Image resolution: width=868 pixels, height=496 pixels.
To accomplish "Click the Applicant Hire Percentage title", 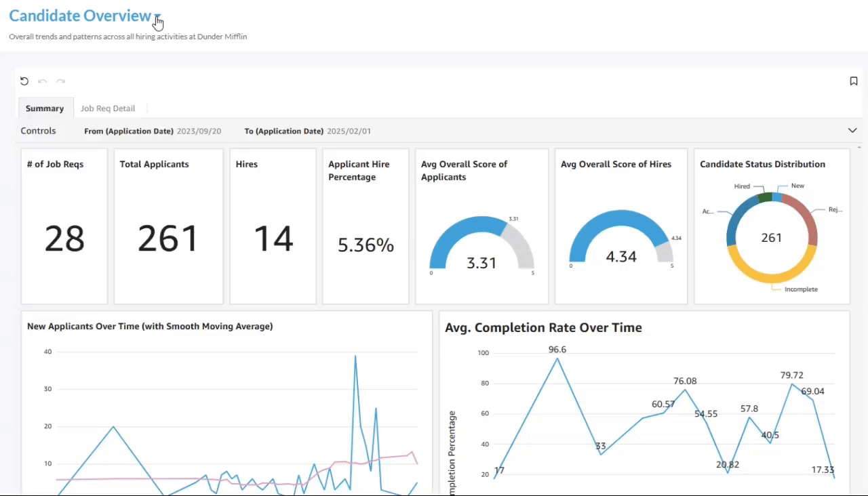I will pyautogui.click(x=359, y=171).
